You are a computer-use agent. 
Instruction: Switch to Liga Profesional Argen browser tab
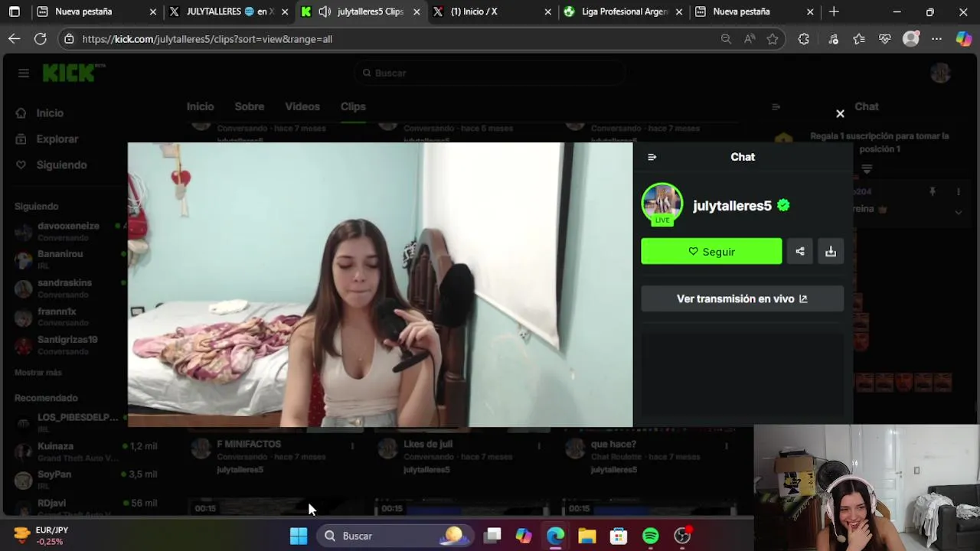(622, 11)
